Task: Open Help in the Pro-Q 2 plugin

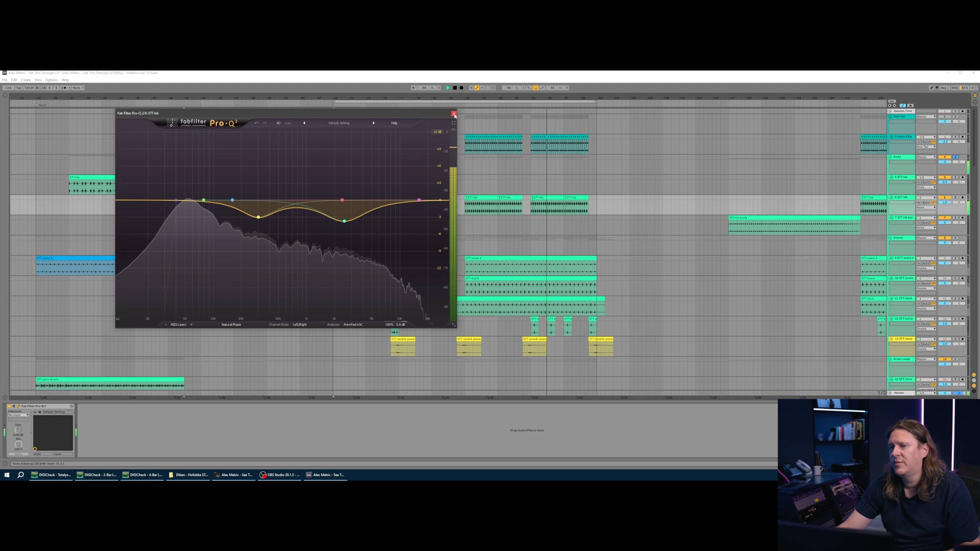Action: coord(394,123)
